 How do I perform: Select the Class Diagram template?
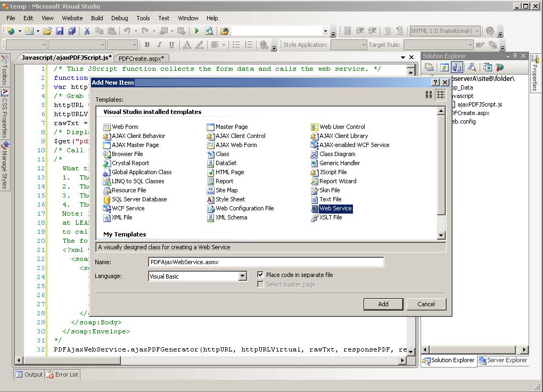tap(333, 154)
